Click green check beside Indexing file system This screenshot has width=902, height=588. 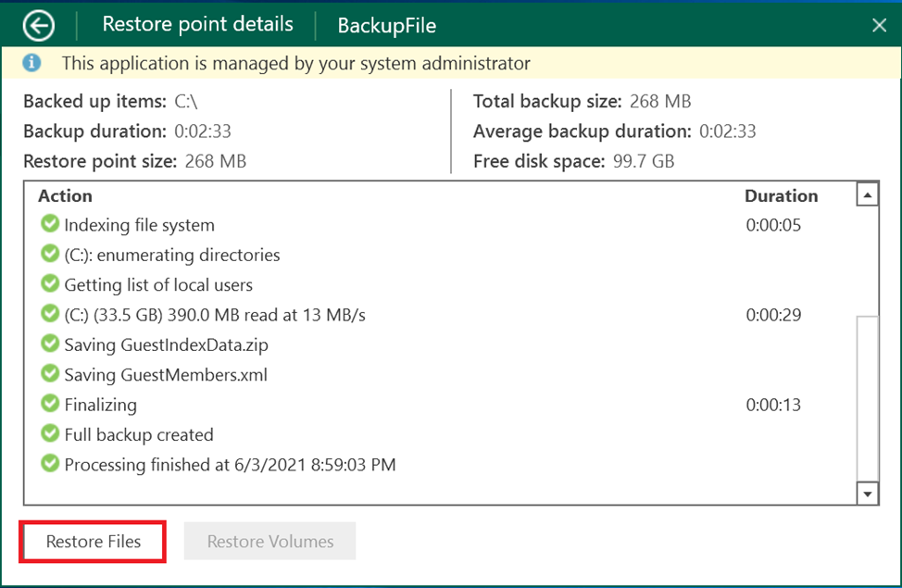pos(50,224)
